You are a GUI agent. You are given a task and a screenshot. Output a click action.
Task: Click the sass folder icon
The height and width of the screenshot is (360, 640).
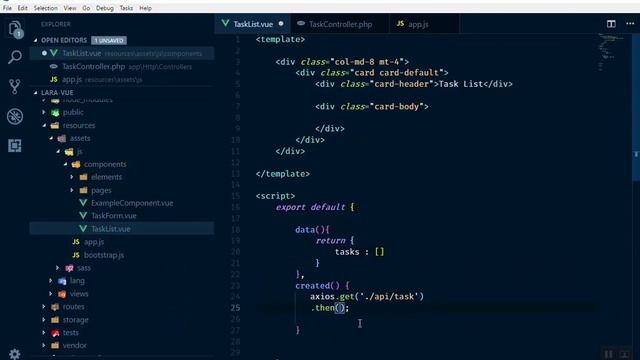69,268
